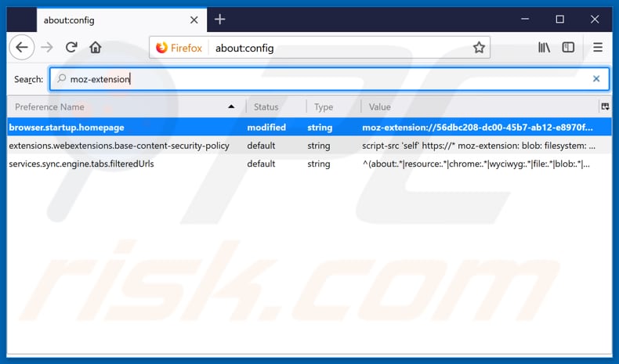Sort by the Value column header
This screenshot has height=364, width=619.
(480, 107)
